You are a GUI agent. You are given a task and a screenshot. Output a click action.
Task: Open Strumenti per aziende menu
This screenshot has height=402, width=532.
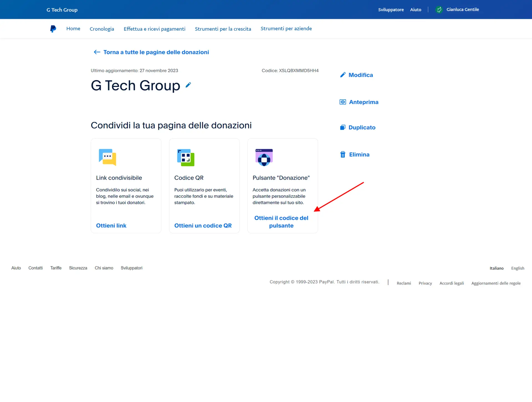click(x=286, y=29)
